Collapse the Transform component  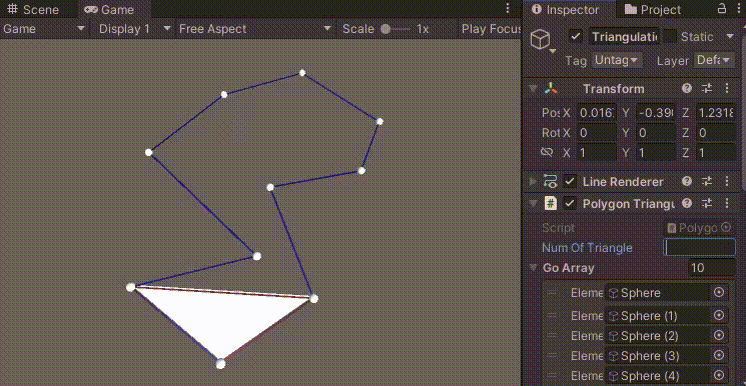click(x=533, y=89)
